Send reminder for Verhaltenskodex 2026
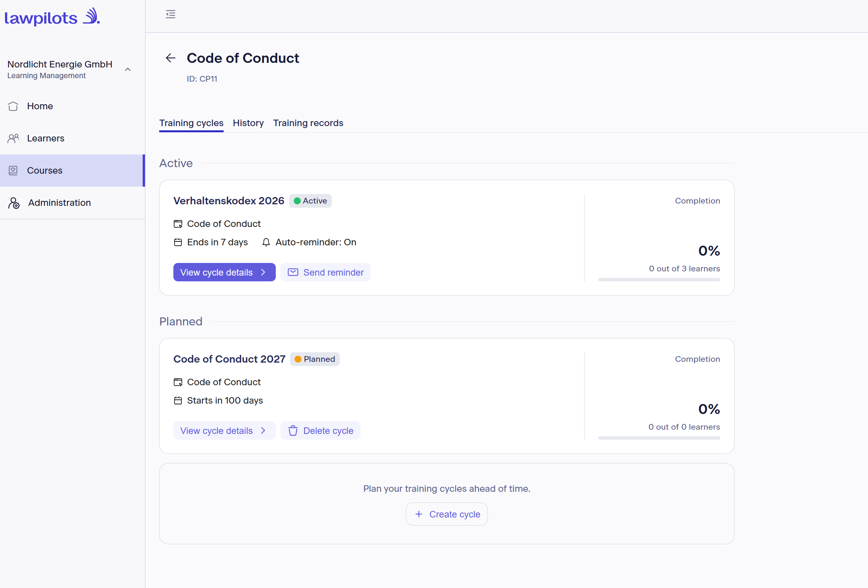Viewport: 868px width, 588px height. pos(325,272)
